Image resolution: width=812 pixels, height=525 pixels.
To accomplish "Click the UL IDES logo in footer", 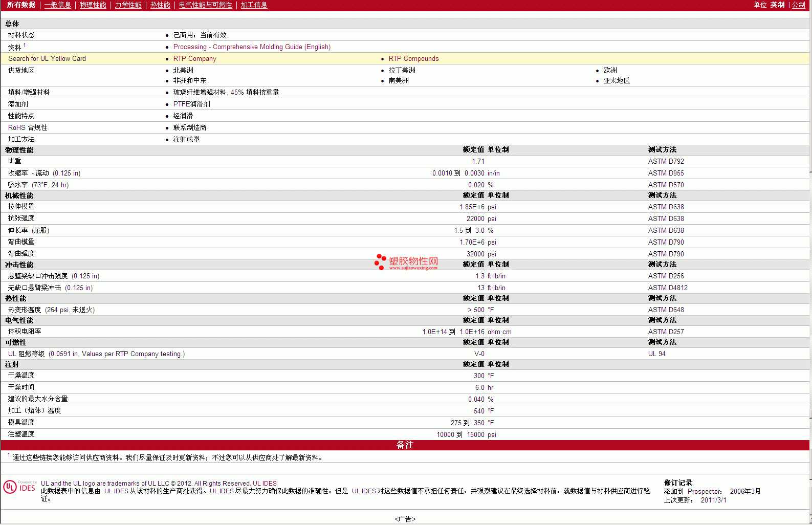I will point(19,487).
